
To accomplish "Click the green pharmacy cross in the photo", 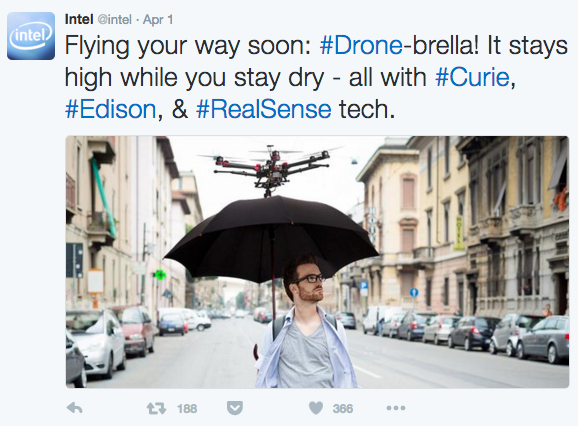I will pos(160,275).
